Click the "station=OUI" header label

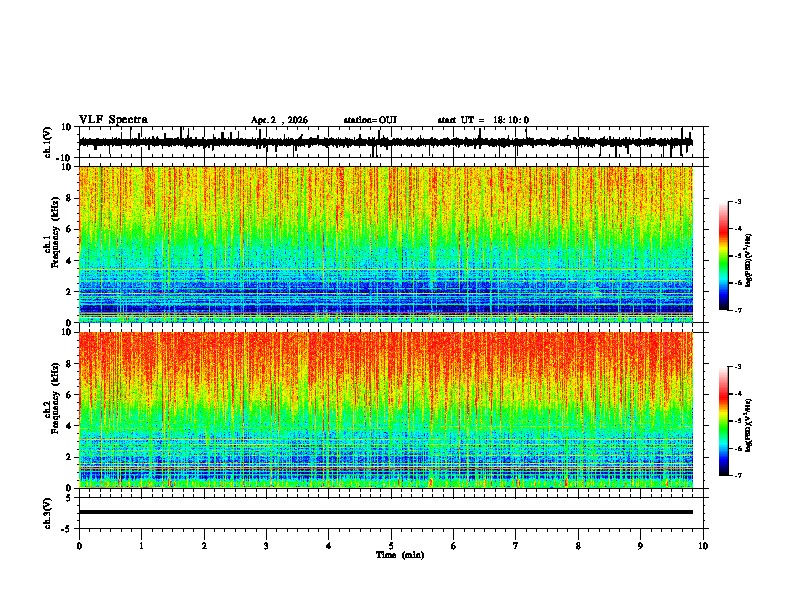(x=370, y=120)
